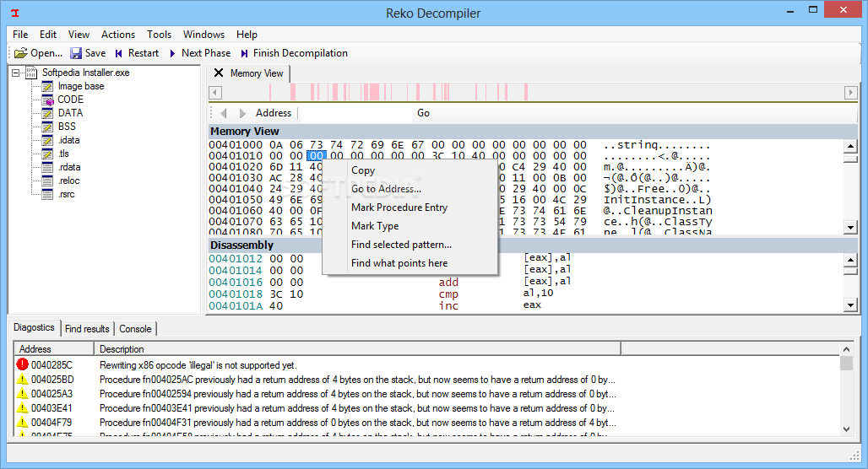The height and width of the screenshot is (469, 868).
Task: Click the Open folder icon in toolbar
Action: [21, 53]
